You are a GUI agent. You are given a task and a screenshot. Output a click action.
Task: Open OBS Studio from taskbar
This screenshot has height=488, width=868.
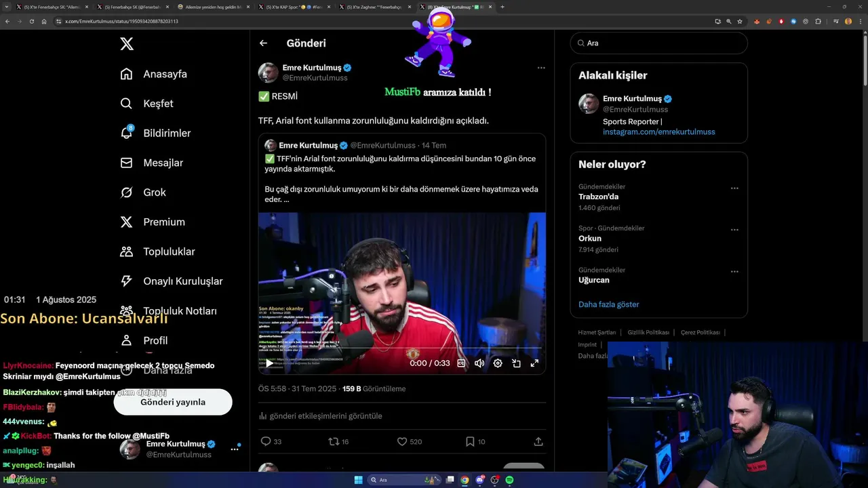click(x=494, y=480)
